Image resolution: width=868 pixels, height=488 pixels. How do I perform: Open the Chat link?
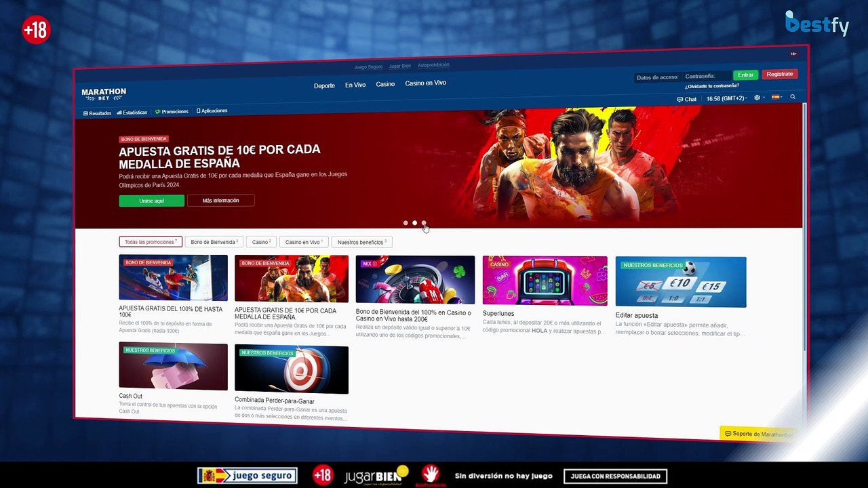coord(687,99)
